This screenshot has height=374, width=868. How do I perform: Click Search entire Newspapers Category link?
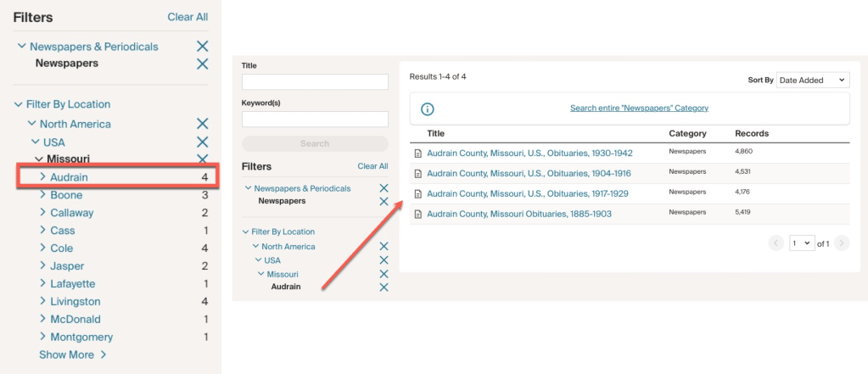(x=639, y=109)
